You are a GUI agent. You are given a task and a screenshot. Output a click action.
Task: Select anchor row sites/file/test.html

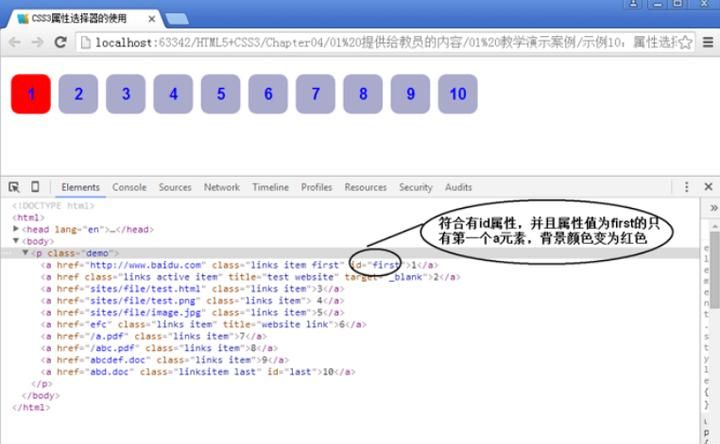click(x=192, y=289)
